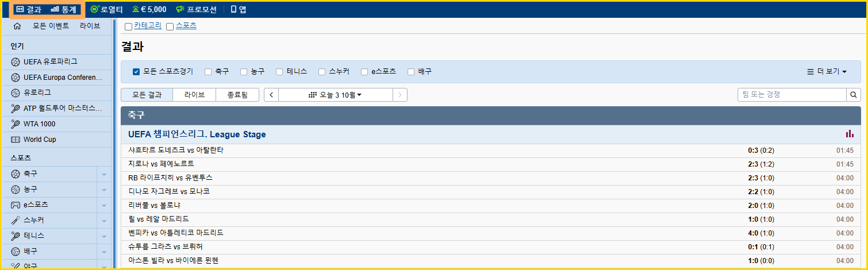Click the 팀 또는 경쟁 search field
868x270 pixels.
coord(792,95)
